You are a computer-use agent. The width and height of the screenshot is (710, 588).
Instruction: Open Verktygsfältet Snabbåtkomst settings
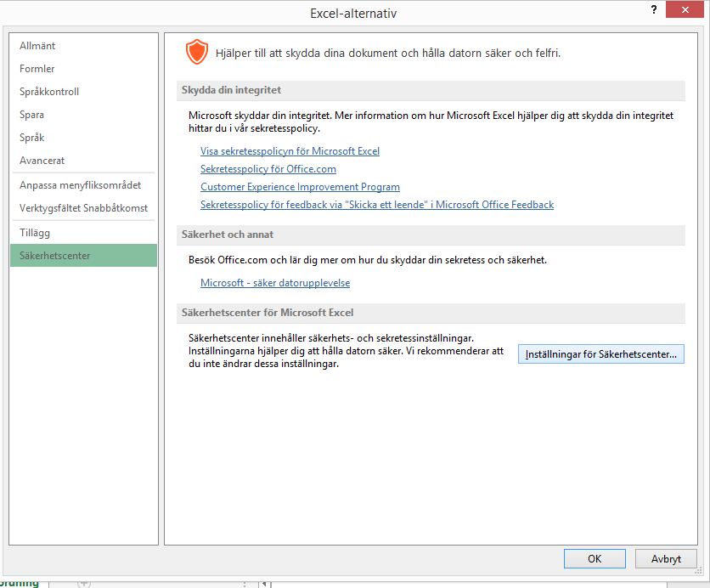click(83, 208)
